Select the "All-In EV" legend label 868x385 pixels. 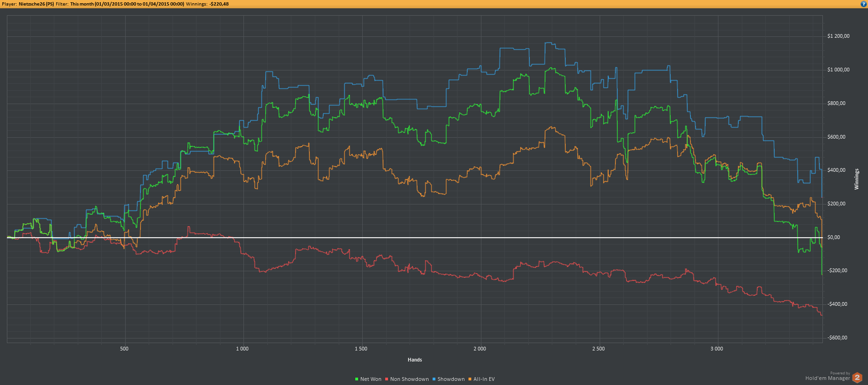pyautogui.click(x=484, y=379)
